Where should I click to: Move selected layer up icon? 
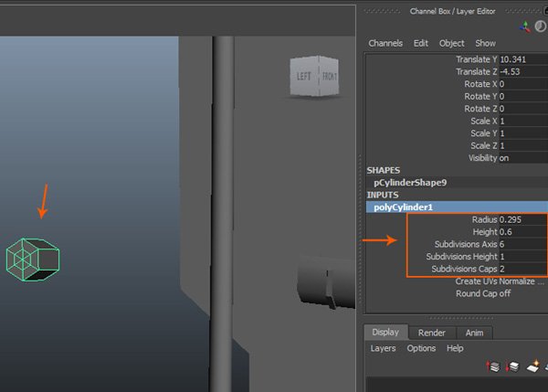coord(493,366)
